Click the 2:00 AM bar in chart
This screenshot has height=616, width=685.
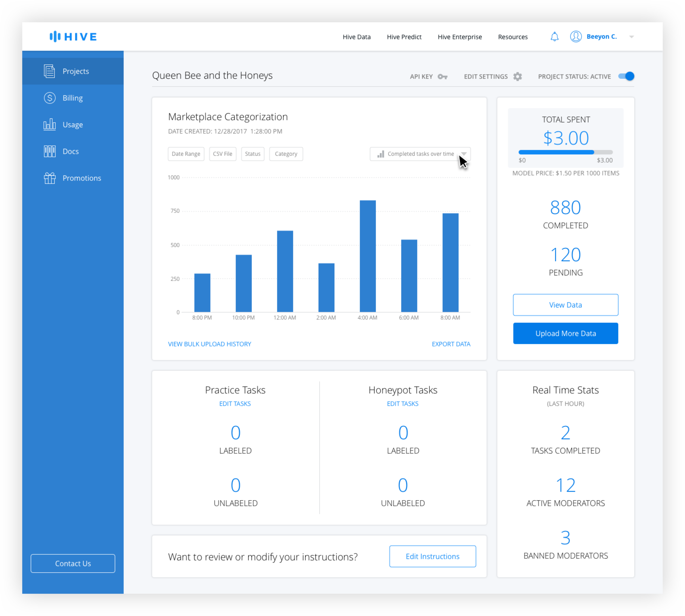326,287
